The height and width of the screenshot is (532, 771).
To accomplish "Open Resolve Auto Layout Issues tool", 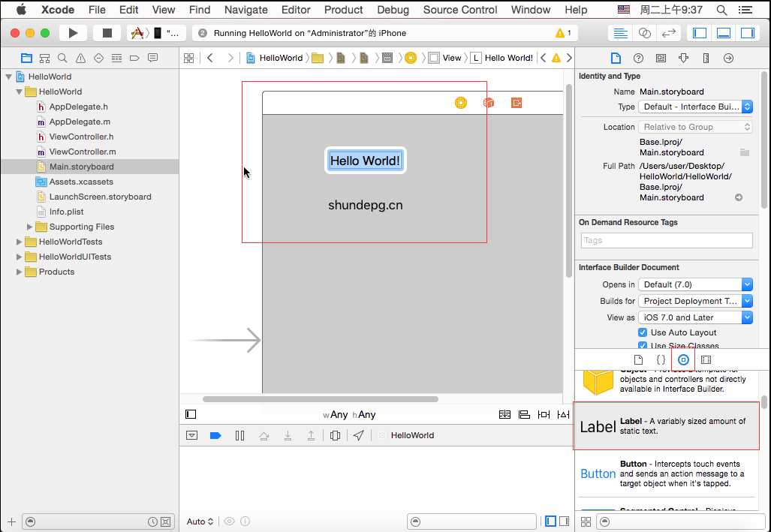I will 564,414.
